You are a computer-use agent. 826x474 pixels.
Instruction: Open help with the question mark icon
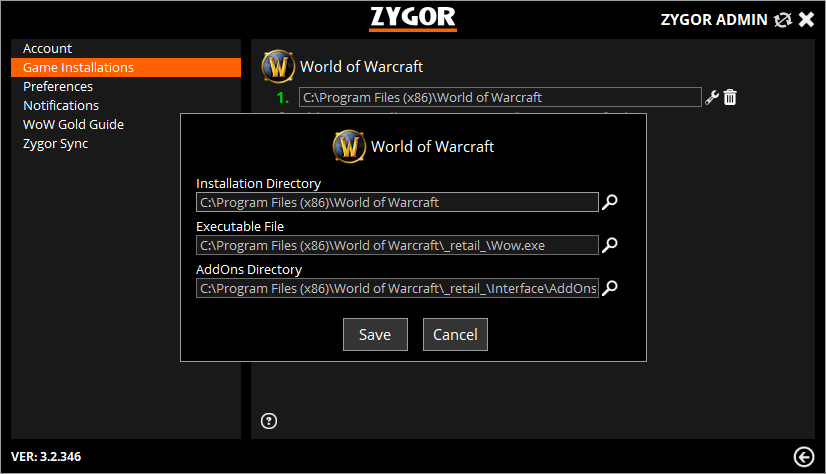tap(269, 421)
